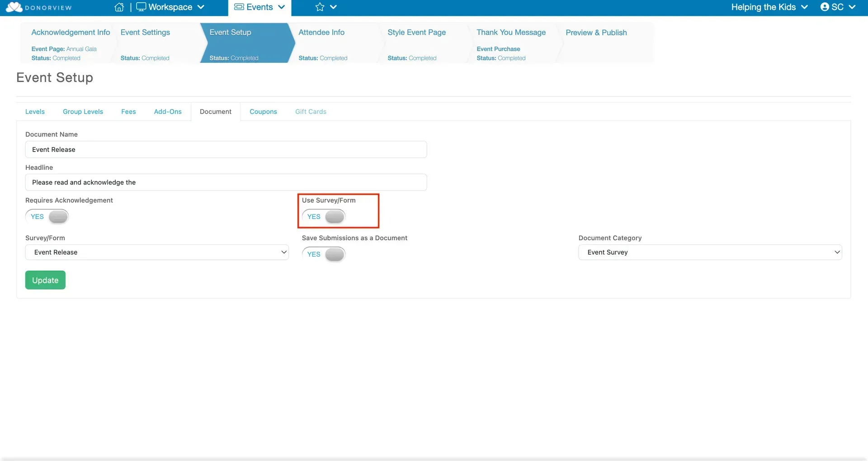Toggle Requires Acknowledgement switch
This screenshot has width=868, height=461.
(x=47, y=217)
